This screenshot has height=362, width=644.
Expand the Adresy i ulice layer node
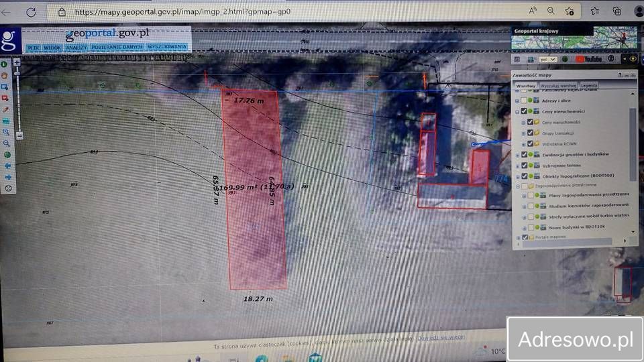point(517,101)
